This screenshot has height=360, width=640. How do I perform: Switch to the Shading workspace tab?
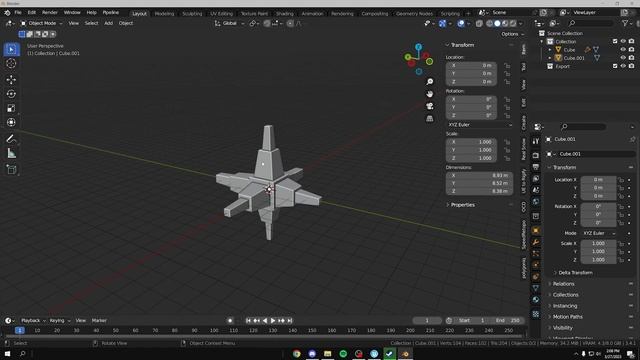(x=284, y=13)
